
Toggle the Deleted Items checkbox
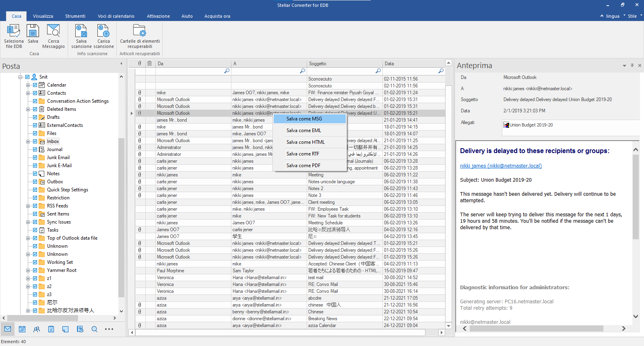[35, 109]
